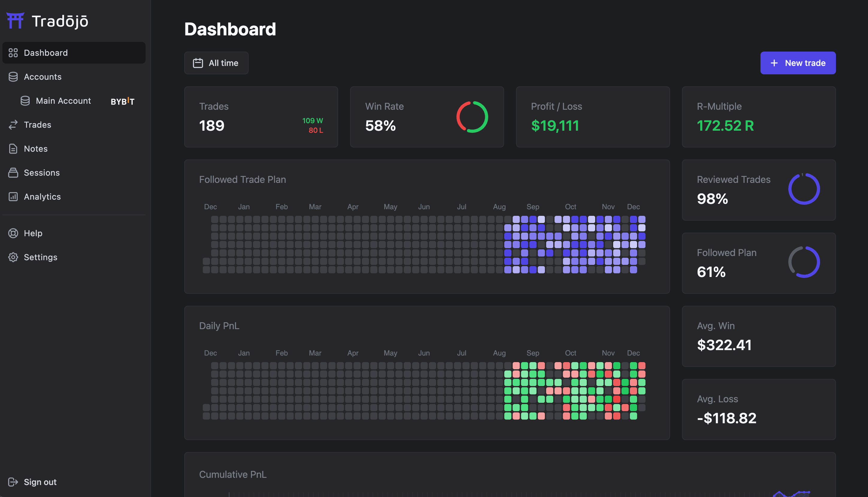Click the Settings gear icon
Viewport: 868px width, 497px height.
[x=13, y=257]
